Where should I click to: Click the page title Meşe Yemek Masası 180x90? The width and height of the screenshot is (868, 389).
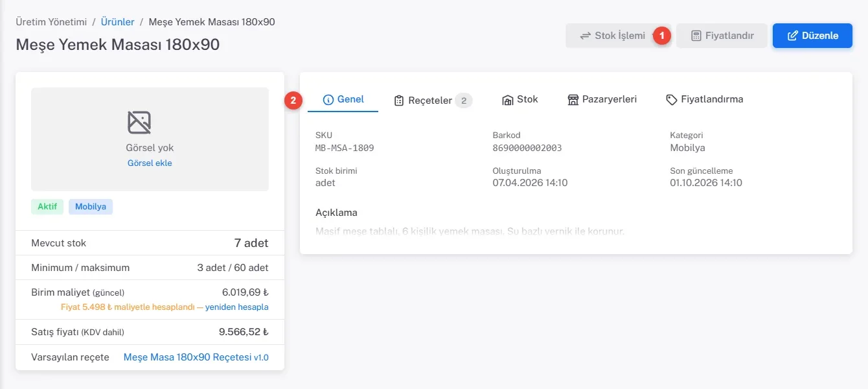pyautogui.click(x=118, y=45)
